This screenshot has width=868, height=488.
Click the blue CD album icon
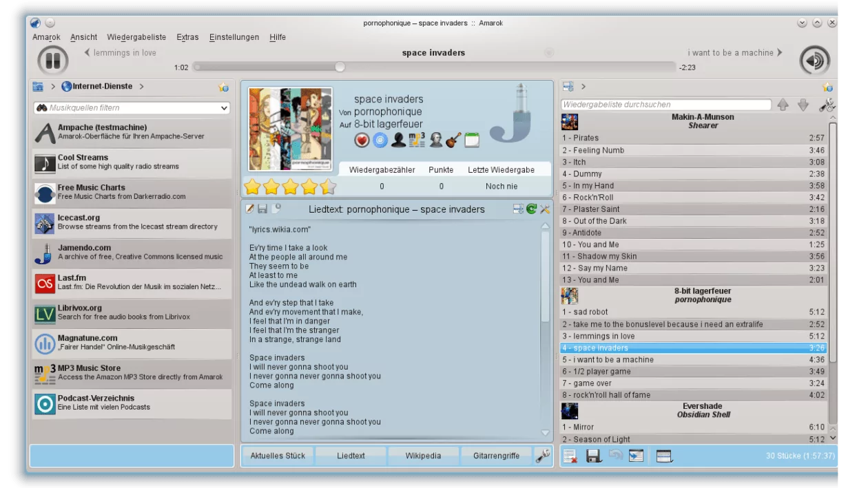tap(380, 140)
